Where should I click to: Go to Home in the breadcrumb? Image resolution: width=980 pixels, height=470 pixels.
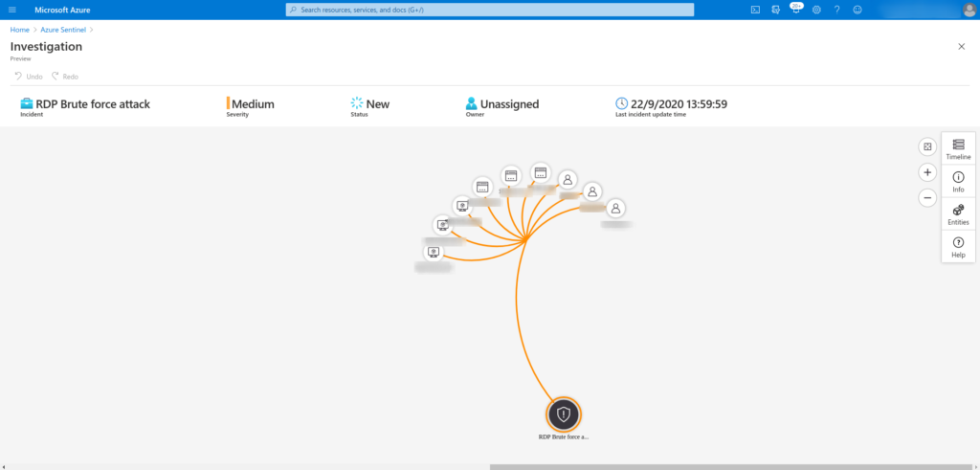click(x=19, y=30)
